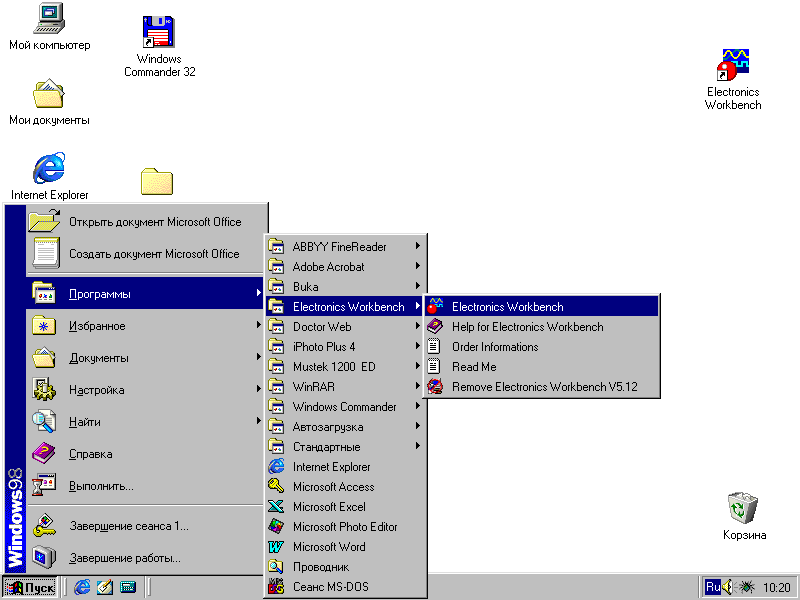Expand ABBYY FineReader submenu arrow

click(417, 246)
